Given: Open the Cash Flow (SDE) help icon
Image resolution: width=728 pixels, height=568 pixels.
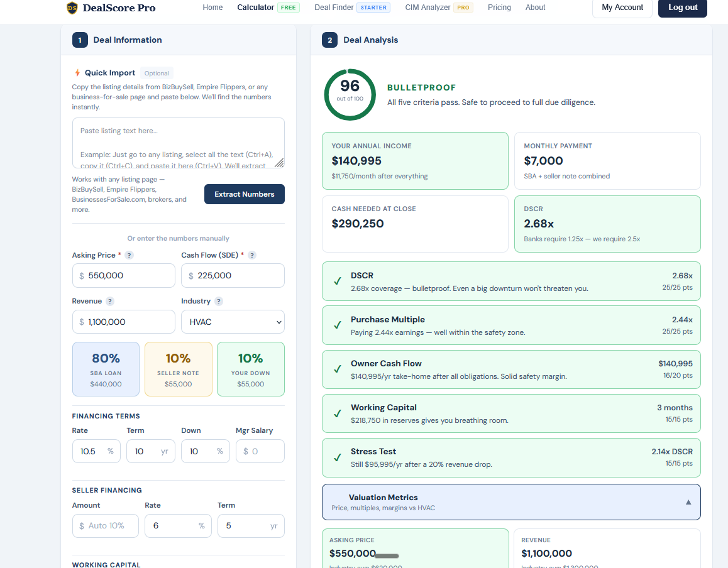Looking at the screenshot, I should point(252,255).
